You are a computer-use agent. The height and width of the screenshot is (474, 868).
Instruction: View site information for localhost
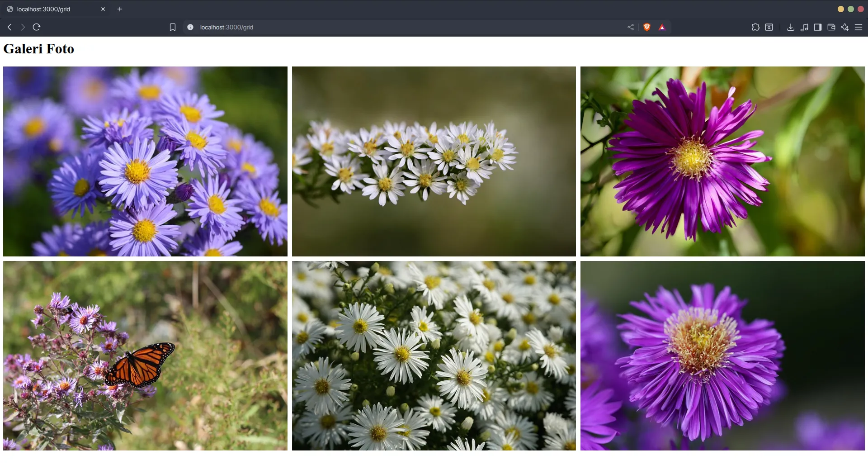point(190,27)
